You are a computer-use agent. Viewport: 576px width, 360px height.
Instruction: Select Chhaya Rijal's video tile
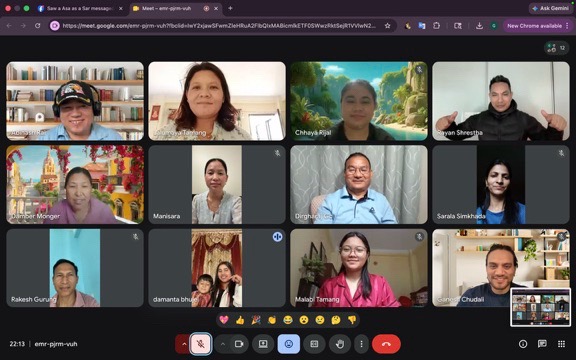click(359, 101)
